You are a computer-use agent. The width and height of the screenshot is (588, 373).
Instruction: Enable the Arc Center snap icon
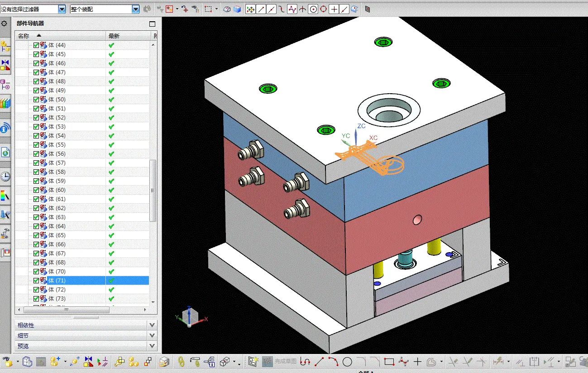pos(313,9)
